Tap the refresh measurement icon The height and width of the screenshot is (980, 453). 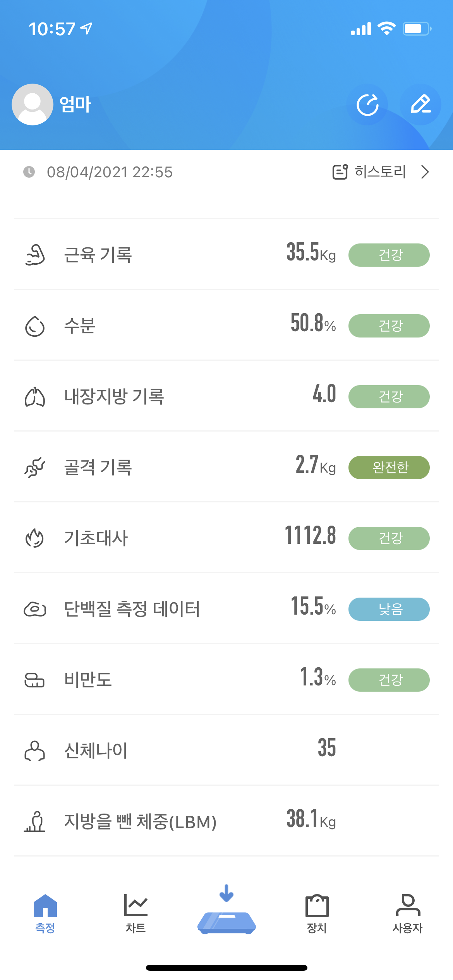[367, 105]
